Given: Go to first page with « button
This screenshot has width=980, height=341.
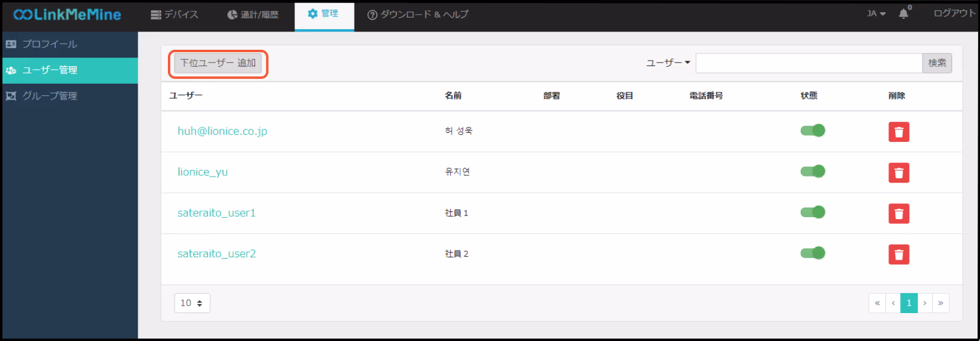Looking at the screenshot, I should 877,303.
